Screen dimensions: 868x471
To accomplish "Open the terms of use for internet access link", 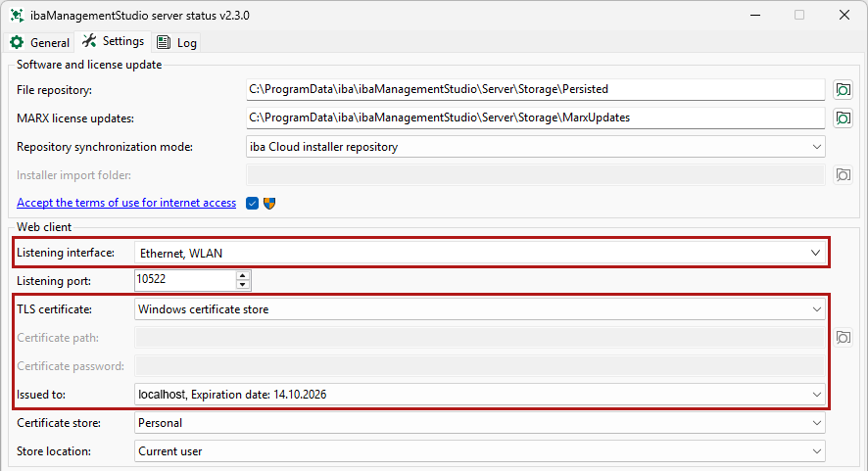I will tap(126, 203).
